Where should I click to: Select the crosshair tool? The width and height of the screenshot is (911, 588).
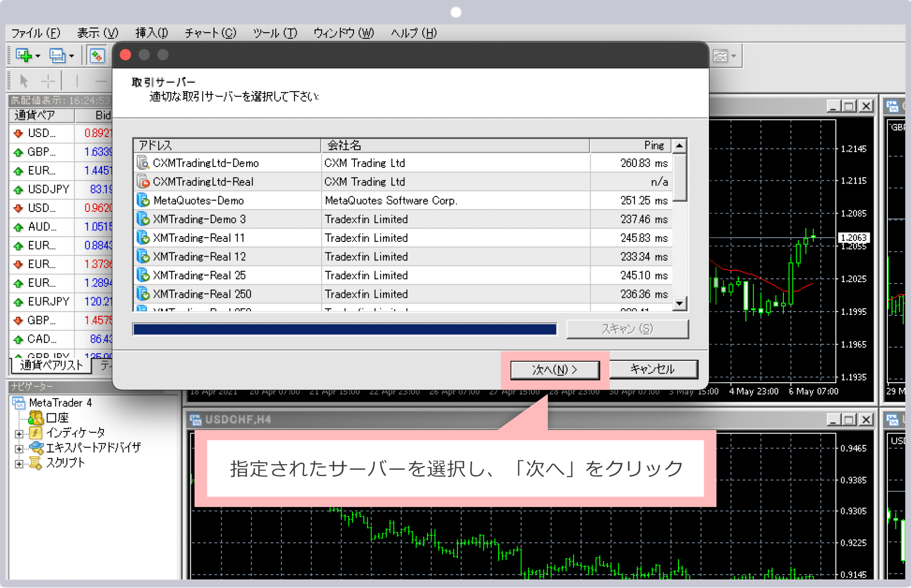click(48, 82)
